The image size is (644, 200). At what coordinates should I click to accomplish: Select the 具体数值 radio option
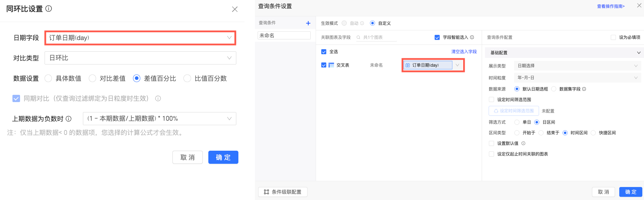(48, 79)
